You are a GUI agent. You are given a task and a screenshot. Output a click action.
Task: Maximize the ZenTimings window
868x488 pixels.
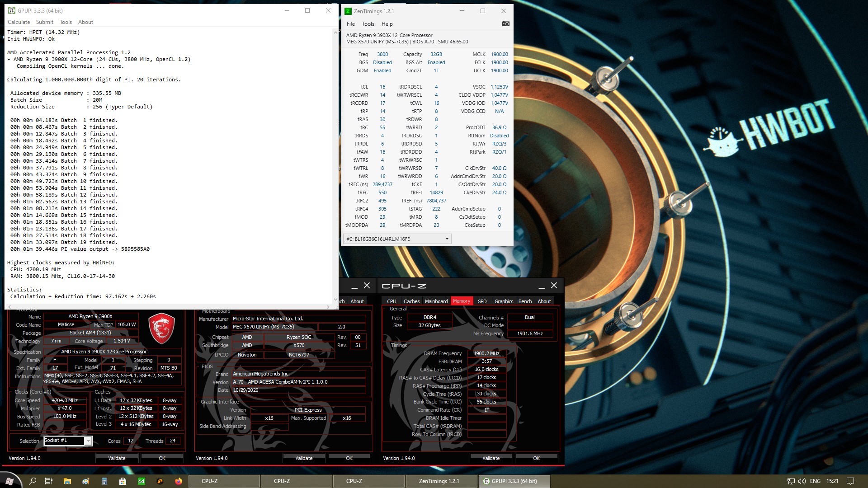pos(483,11)
